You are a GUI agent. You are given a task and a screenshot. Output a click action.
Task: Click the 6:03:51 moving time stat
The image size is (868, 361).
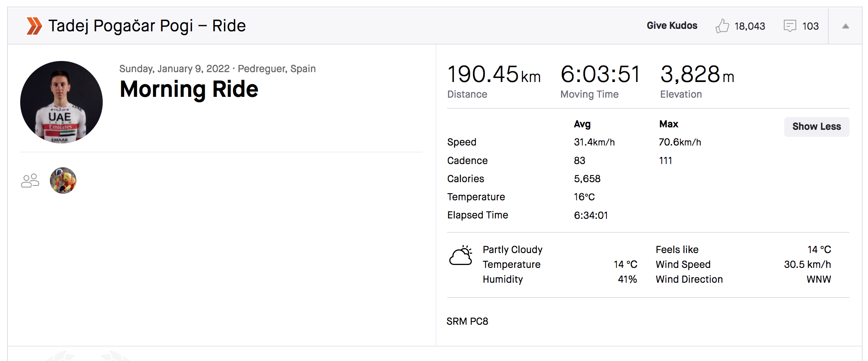coord(600,75)
